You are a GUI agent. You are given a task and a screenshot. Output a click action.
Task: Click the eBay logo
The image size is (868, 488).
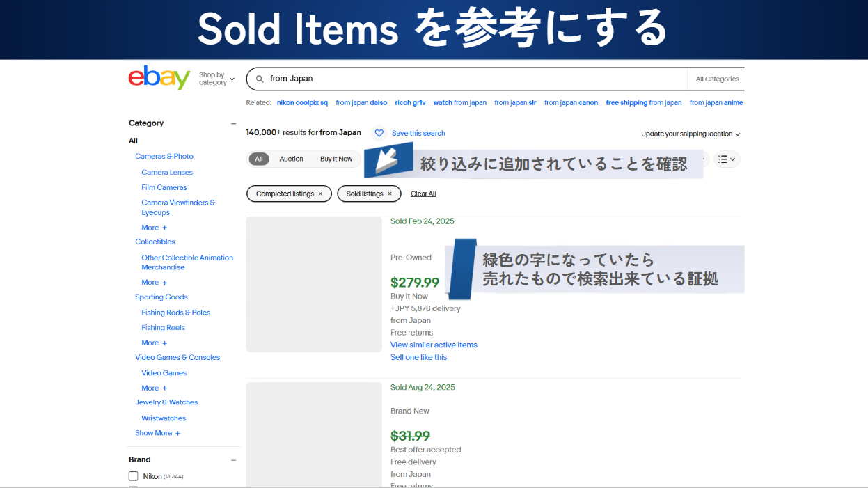tap(159, 78)
